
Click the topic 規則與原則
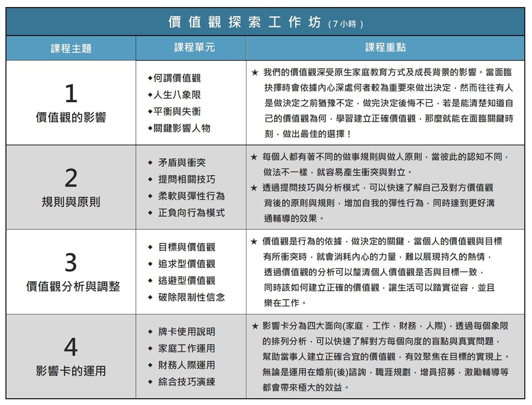click(x=71, y=202)
